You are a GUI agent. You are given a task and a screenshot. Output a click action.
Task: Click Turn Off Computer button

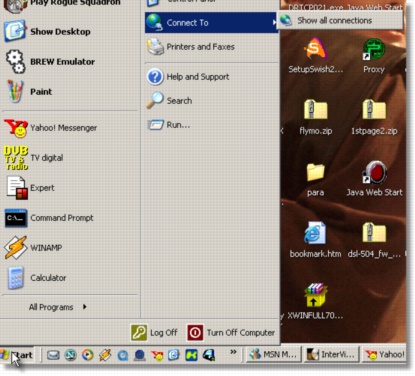(x=231, y=333)
